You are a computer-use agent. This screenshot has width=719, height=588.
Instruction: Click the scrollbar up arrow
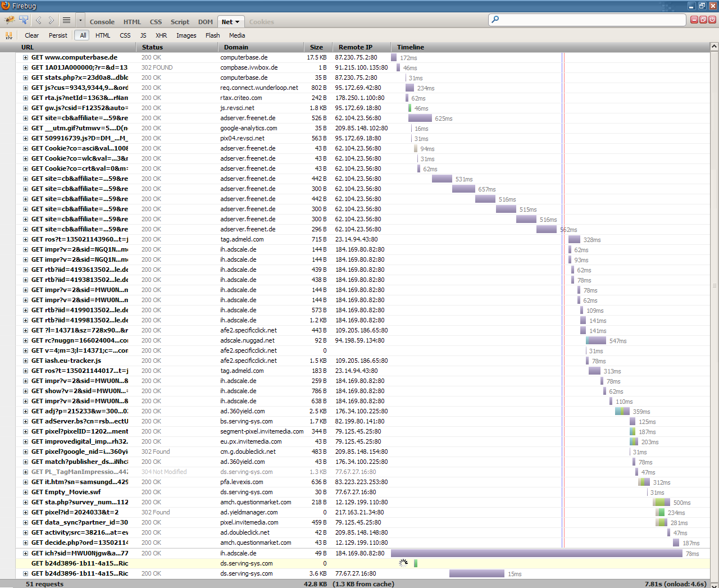click(715, 47)
